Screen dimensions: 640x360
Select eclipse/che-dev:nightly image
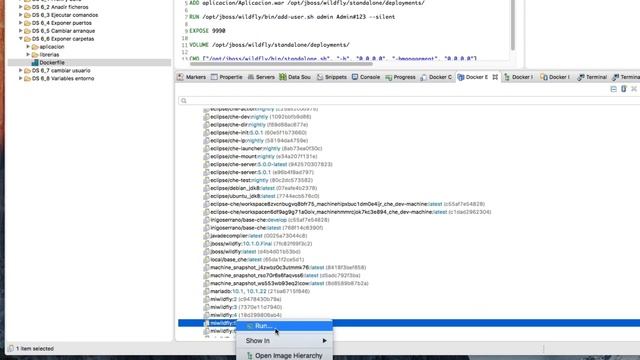point(260,117)
